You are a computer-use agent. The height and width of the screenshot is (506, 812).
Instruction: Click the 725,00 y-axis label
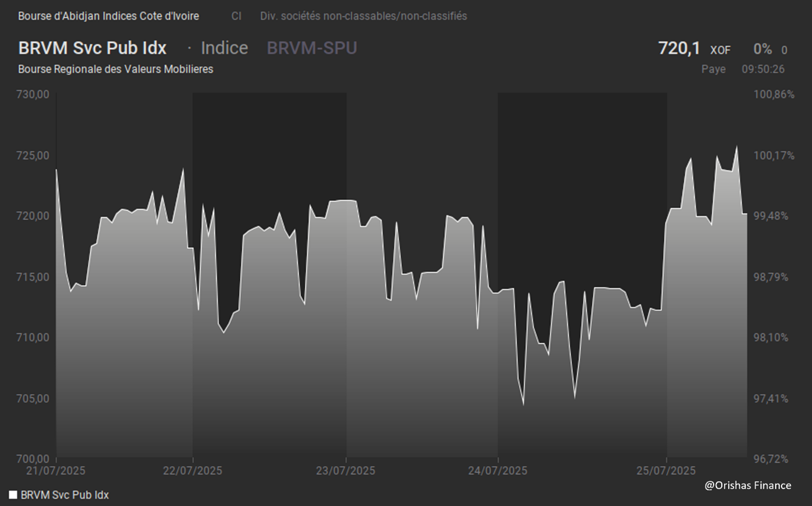pyautogui.click(x=34, y=155)
